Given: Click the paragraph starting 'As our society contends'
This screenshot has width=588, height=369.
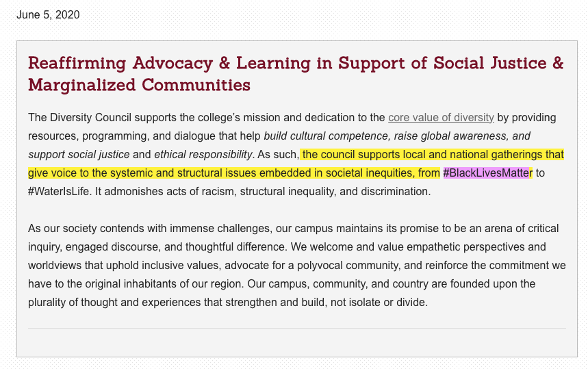Looking at the screenshot, I should (296, 265).
